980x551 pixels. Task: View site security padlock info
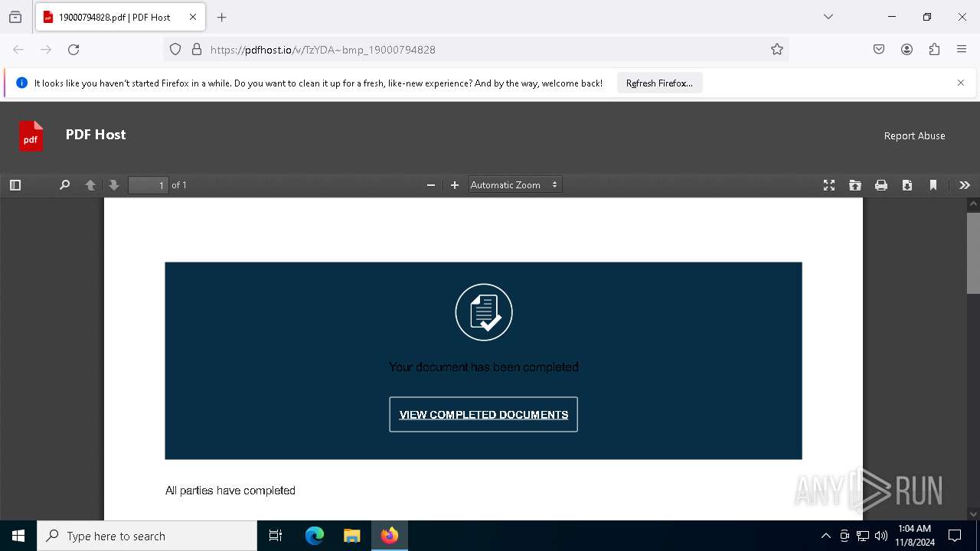tap(197, 50)
